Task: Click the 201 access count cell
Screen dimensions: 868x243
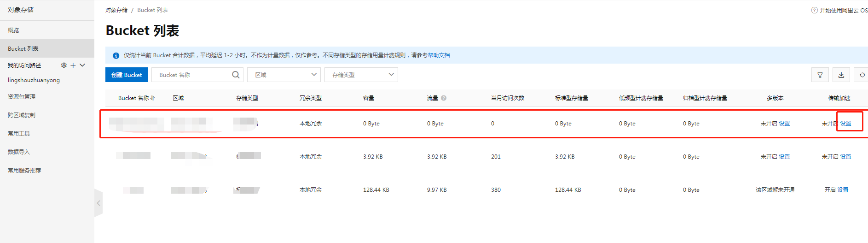Action: (x=496, y=157)
